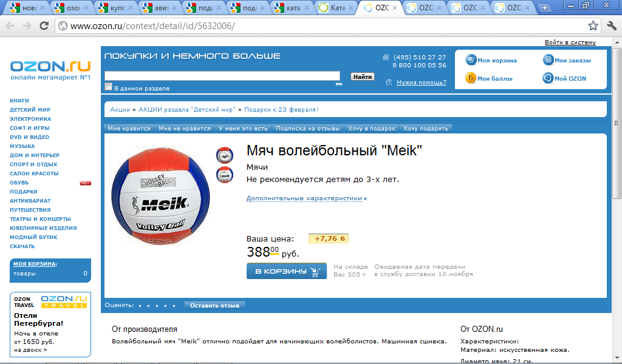622x364 pixels.
Task: Open СКАЧАТЬ sidebar link
Action: coord(22,246)
